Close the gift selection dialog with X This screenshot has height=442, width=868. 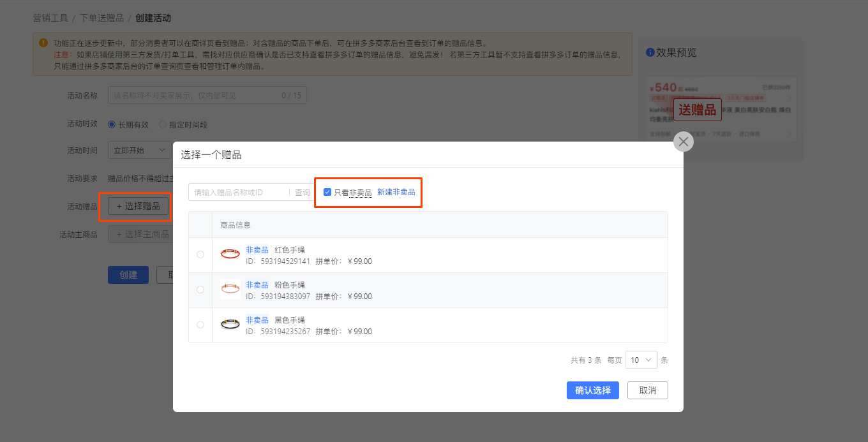click(x=684, y=142)
